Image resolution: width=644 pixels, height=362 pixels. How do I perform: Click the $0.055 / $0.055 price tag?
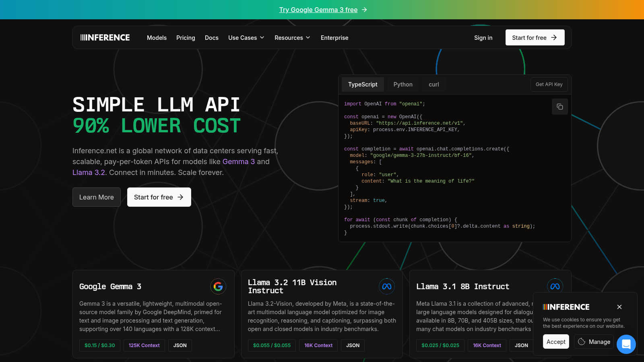272,346
